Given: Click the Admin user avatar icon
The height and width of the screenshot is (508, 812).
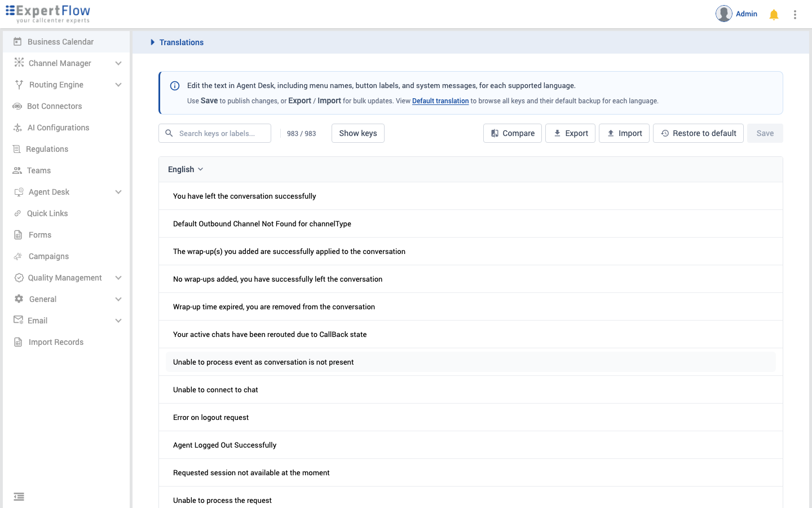Looking at the screenshot, I should pyautogui.click(x=724, y=14).
